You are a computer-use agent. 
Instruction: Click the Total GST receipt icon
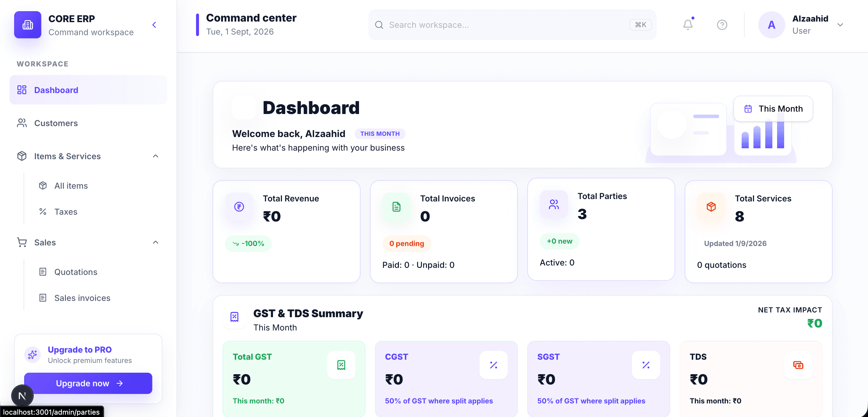tap(341, 365)
